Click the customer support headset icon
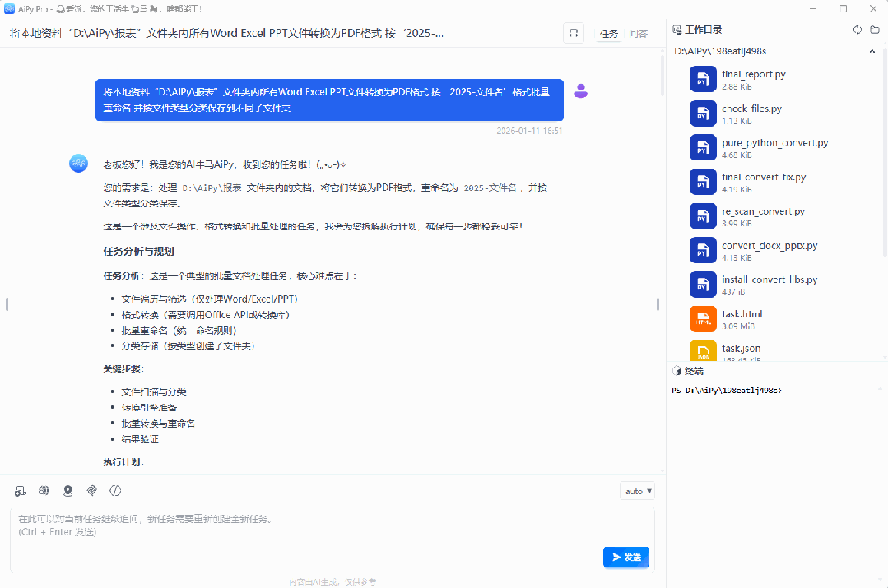This screenshot has height=588, width=888. pyautogui.click(x=573, y=34)
